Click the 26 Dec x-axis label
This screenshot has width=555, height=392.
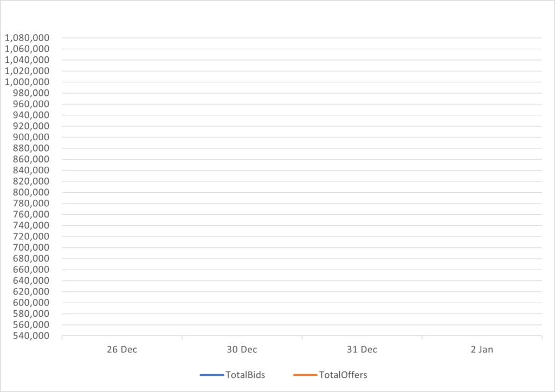(122, 349)
